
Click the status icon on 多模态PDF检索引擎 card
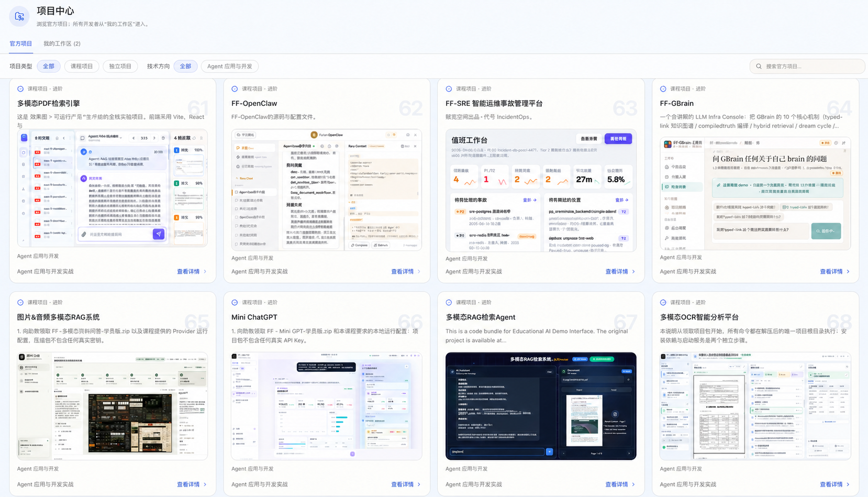click(x=20, y=89)
